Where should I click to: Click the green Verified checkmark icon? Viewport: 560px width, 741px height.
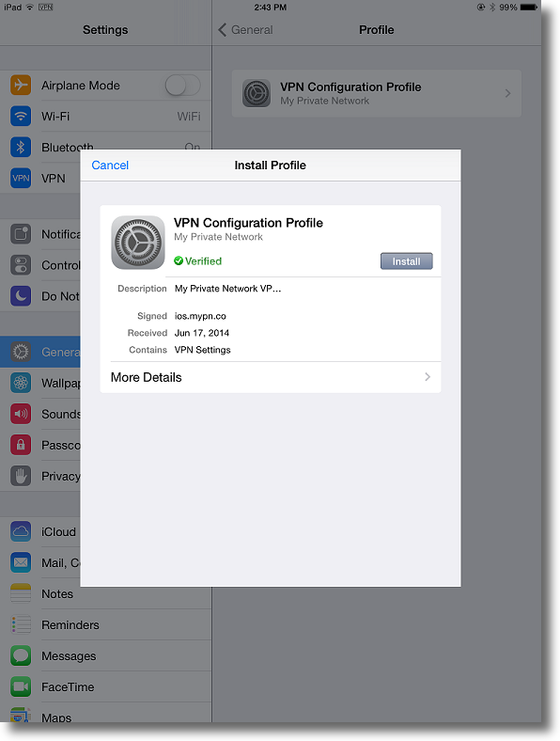tap(179, 260)
